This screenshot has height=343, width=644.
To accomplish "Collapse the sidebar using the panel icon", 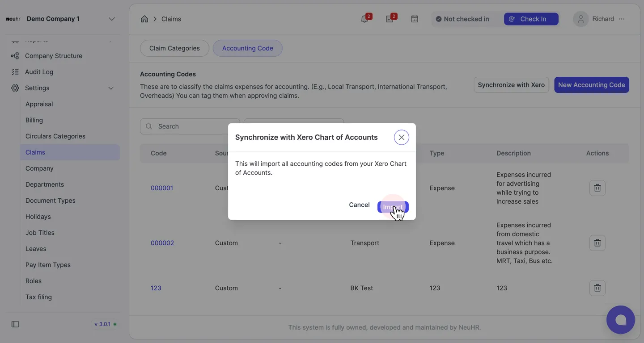I will 15,324.
